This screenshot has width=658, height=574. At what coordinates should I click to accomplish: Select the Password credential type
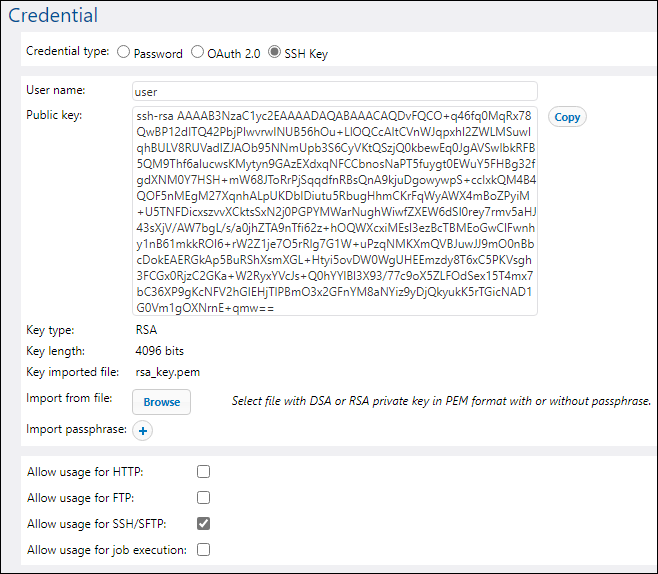click(124, 52)
